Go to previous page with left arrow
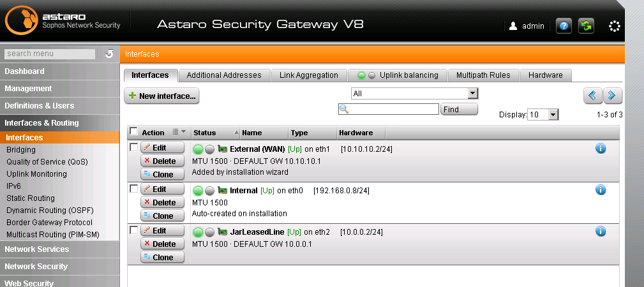 [592, 96]
